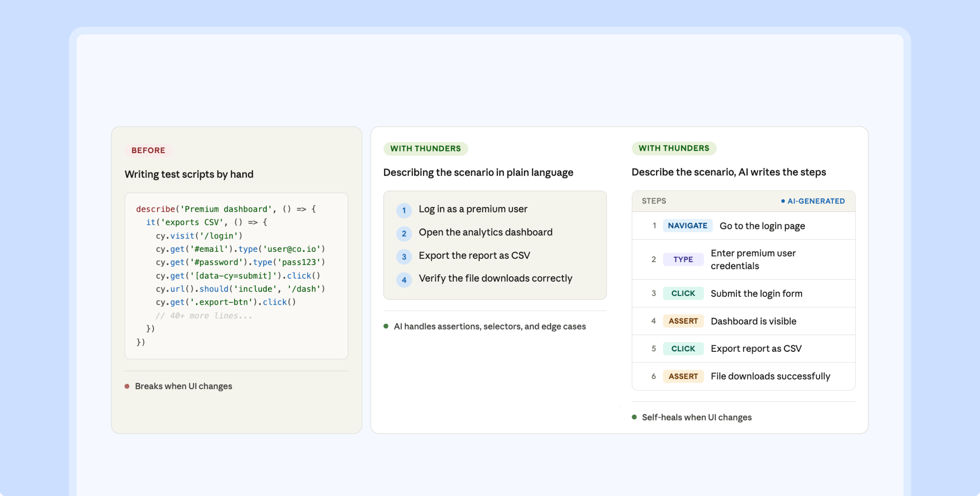Click the ASSERT tag for Dashboard is visible
980x496 pixels.
click(x=683, y=321)
